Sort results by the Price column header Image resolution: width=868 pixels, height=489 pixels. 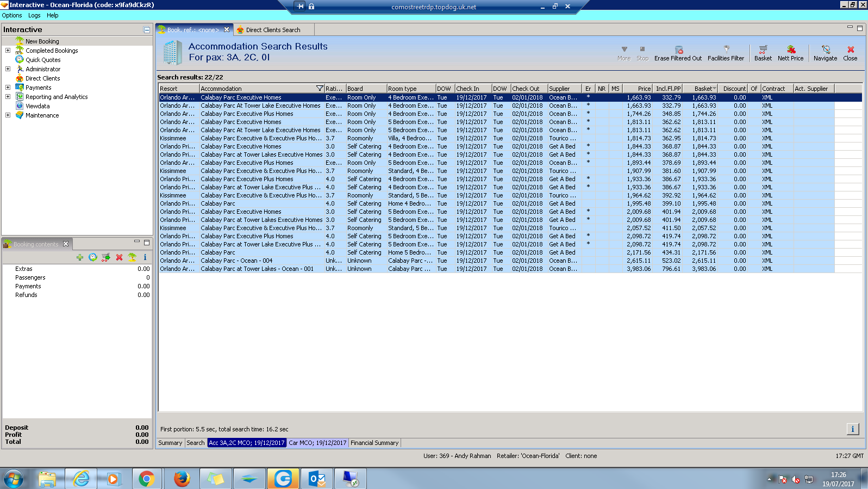click(637, 89)
